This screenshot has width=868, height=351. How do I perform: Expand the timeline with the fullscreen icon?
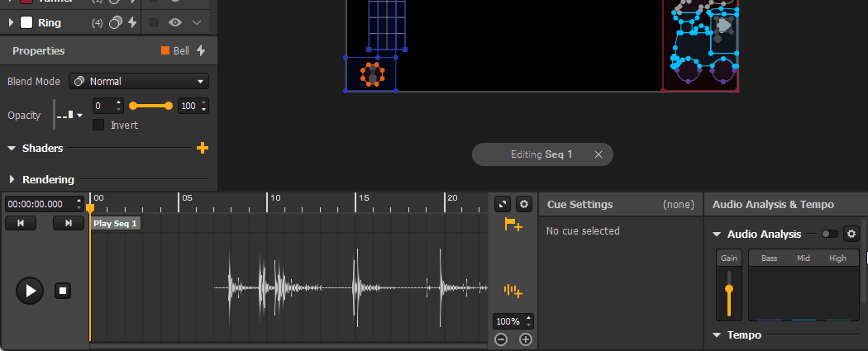502,205
